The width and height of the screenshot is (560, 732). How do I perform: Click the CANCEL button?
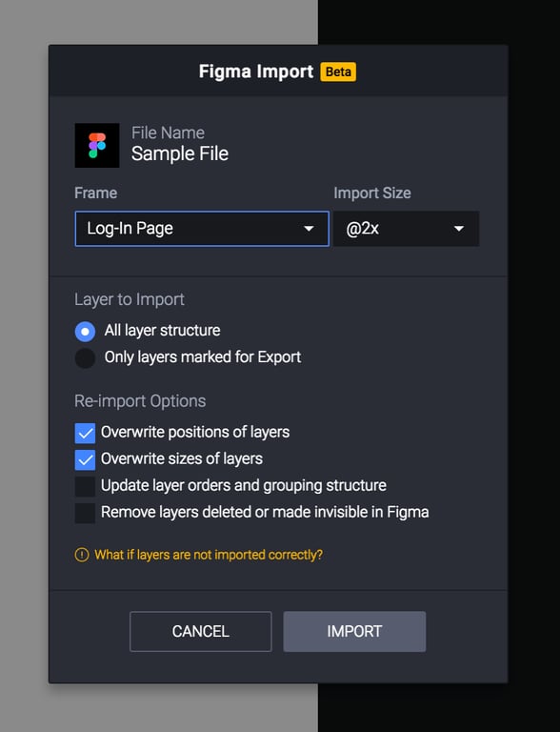(x=201, y=631)
